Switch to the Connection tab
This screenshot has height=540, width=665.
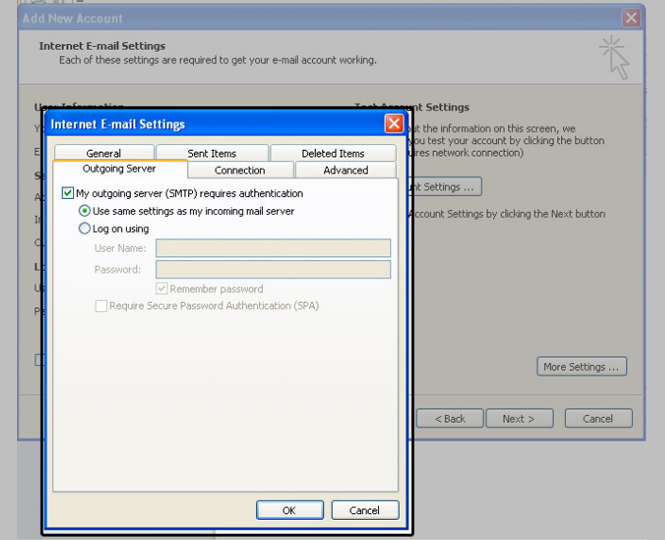[240, 170]
